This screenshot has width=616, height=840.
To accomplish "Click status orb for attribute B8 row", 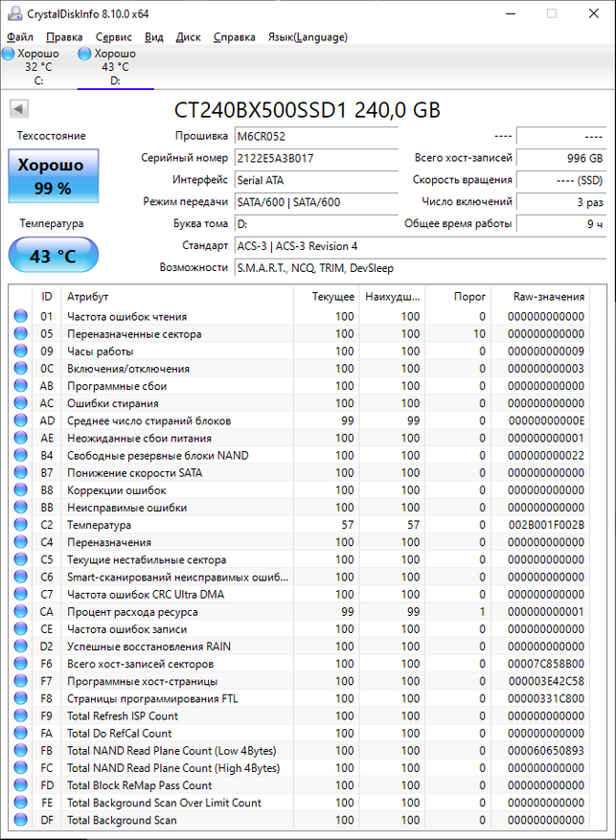I will pos(21,489).
